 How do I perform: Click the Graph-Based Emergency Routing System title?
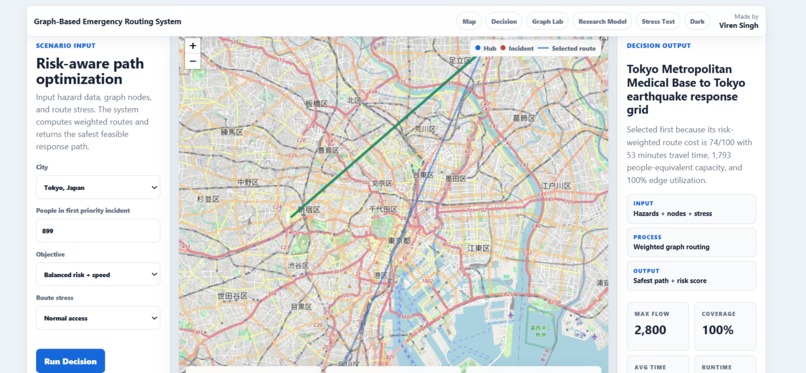point(107,22)
